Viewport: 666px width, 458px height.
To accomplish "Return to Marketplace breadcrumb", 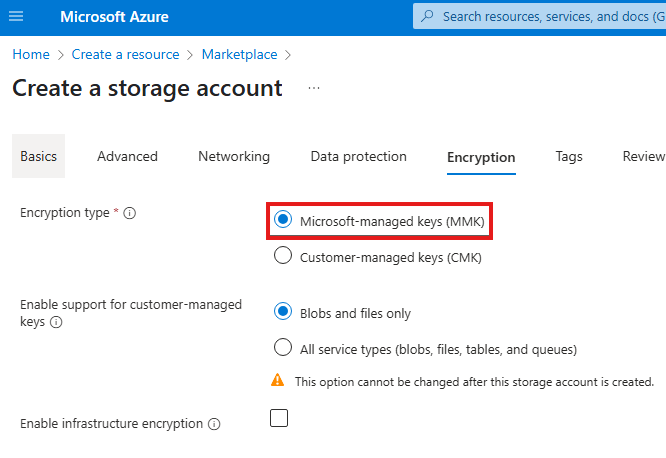I will tap(240, 54).
